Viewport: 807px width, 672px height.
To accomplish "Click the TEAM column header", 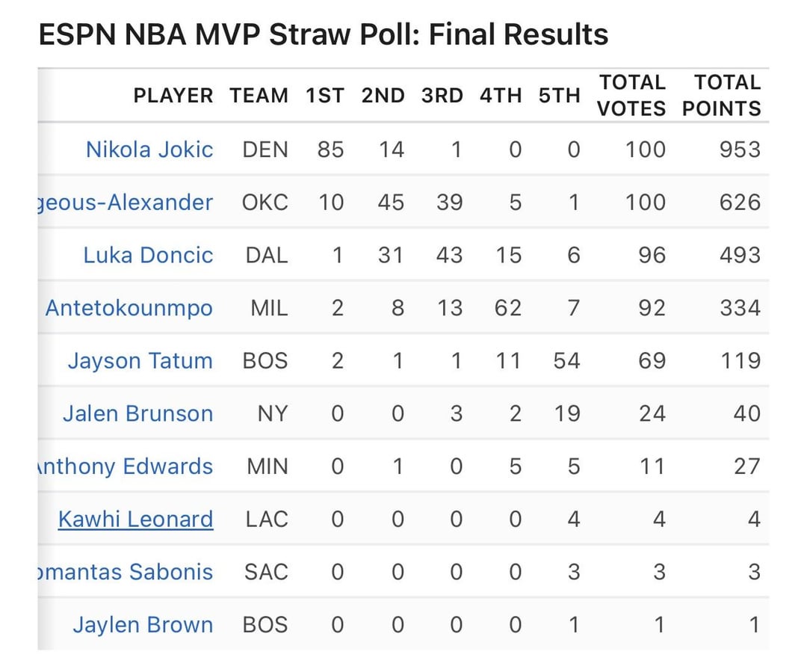I will (259, 96).
